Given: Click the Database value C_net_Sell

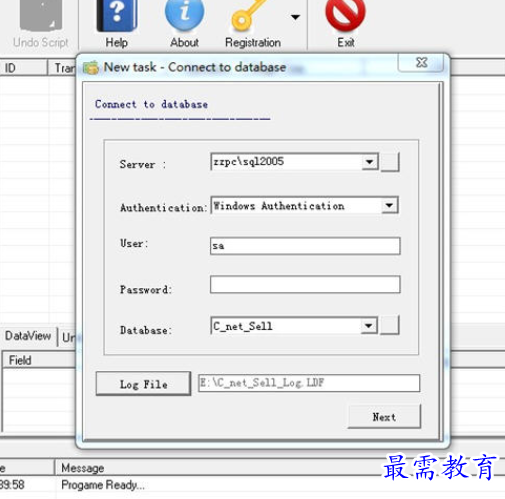Looking at the screenshot, I should pyautogui.click(x=243, y=326).
